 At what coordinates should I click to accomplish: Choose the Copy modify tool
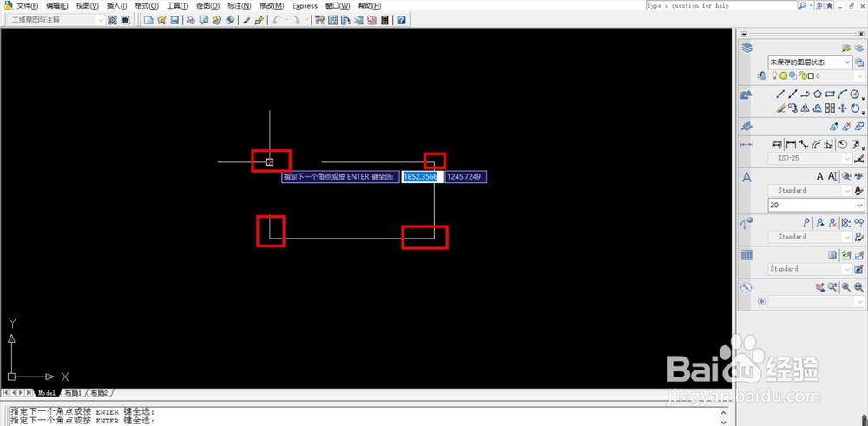[792, 108]
